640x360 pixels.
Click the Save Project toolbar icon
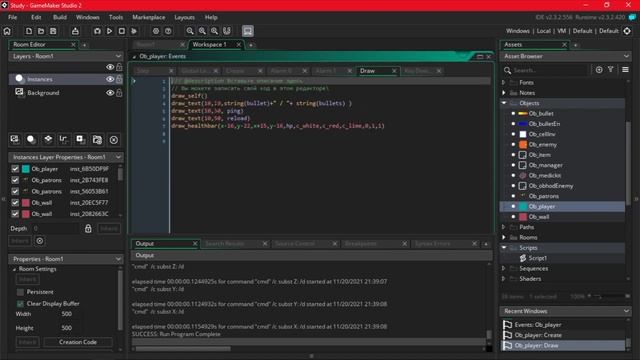coord(53,31)
